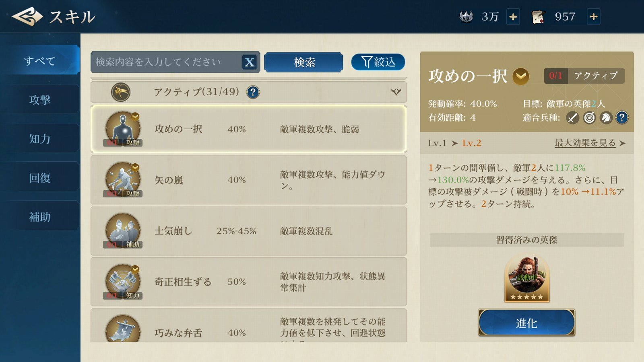
Task: Click the help icon next to 適合兵種
Action: tap(622, 118)
